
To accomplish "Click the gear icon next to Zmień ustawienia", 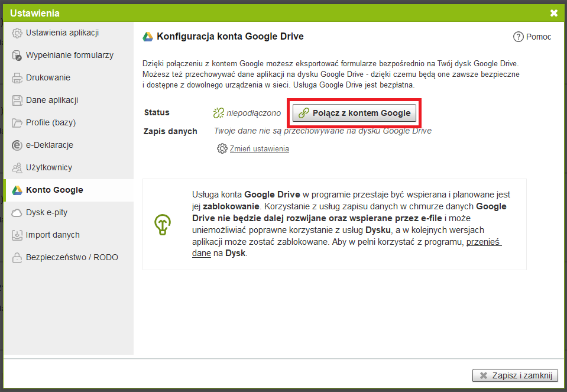I will click(x=222, y=148).
